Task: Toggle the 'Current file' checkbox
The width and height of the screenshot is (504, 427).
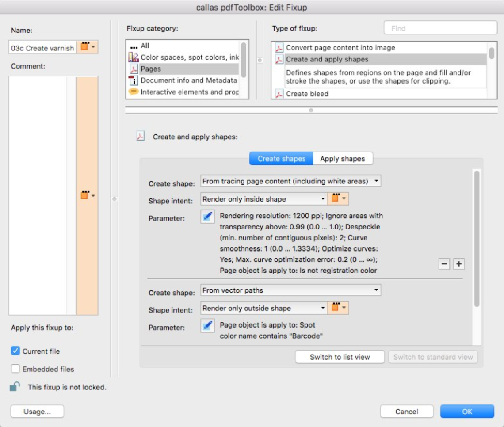Action: (x=15, y=351)
